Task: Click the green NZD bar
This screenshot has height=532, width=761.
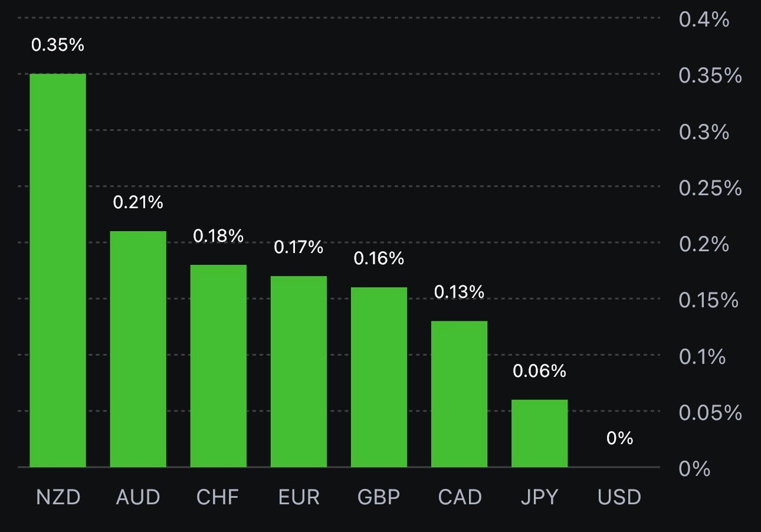Action: pos(58,270)
